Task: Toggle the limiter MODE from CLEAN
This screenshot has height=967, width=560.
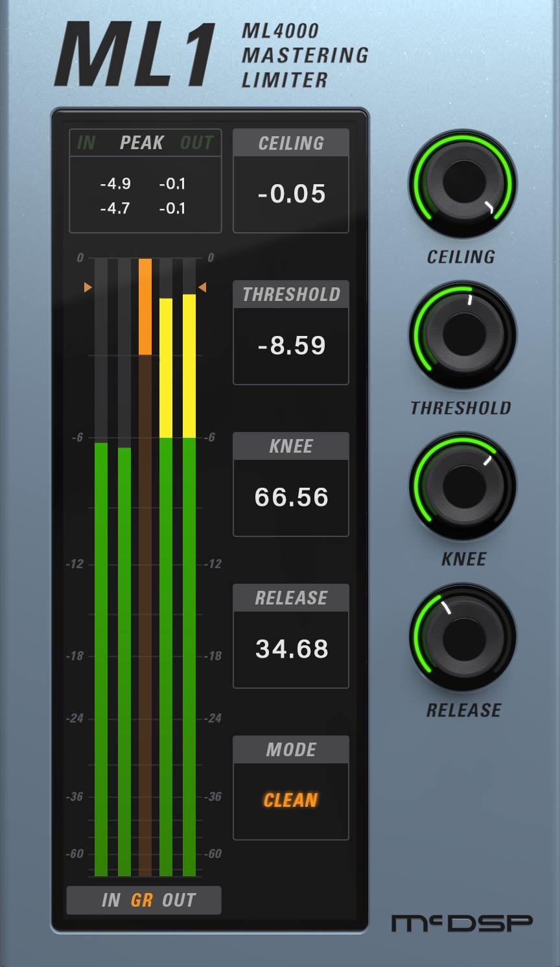Action: click(x=290, y=800)
